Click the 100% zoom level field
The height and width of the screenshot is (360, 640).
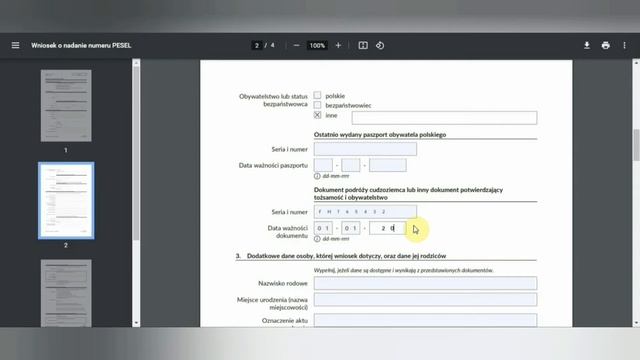pyautogui.click(x=317, y=45)
